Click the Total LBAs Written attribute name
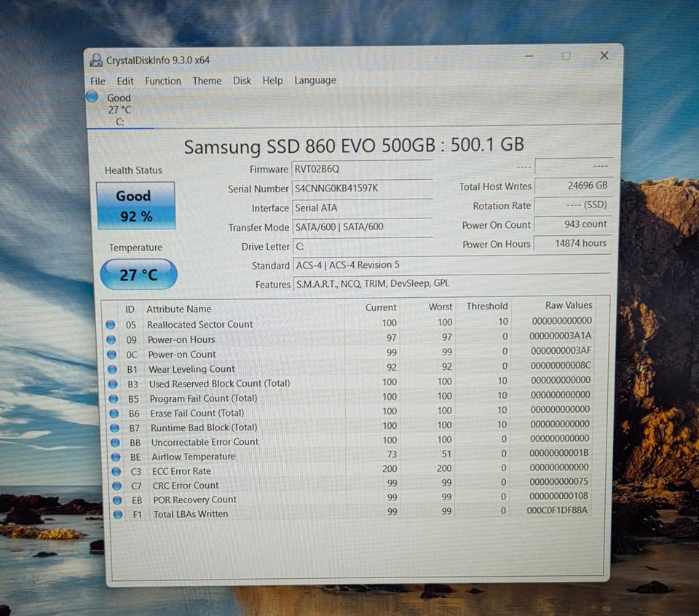Viewport: 699px width, 616px height. coord(190,514)
